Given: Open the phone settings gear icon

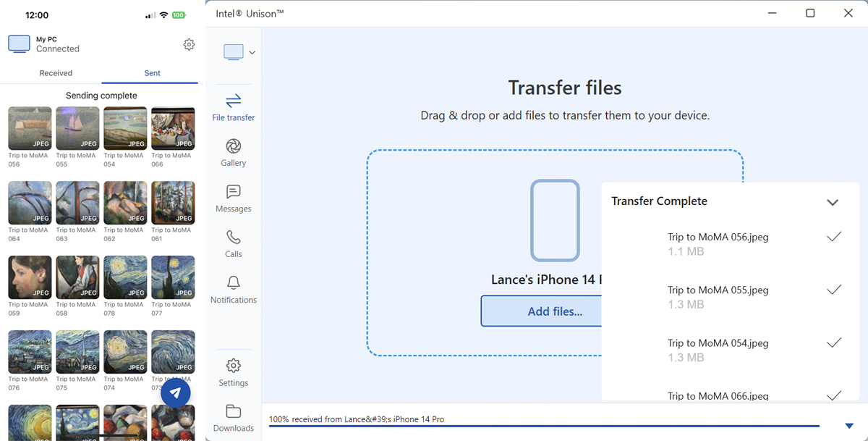Looking at the screenshot, I should 189,44.
